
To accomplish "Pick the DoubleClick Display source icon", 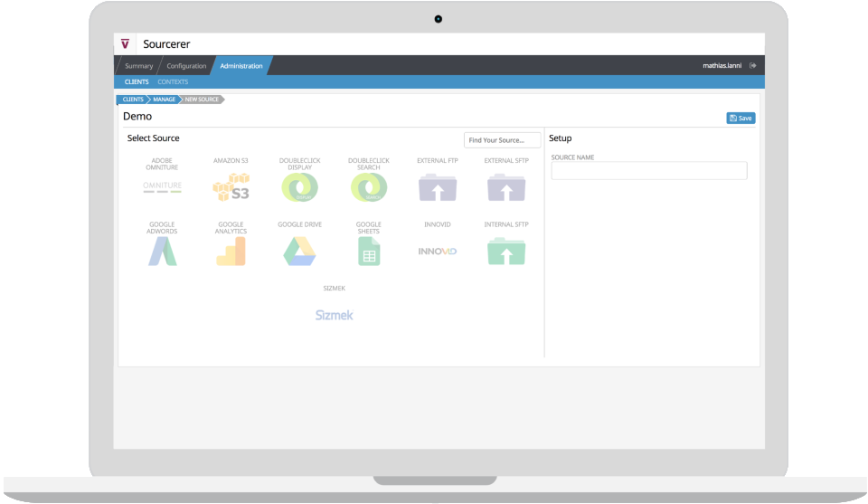I will (x=299, y=187).
